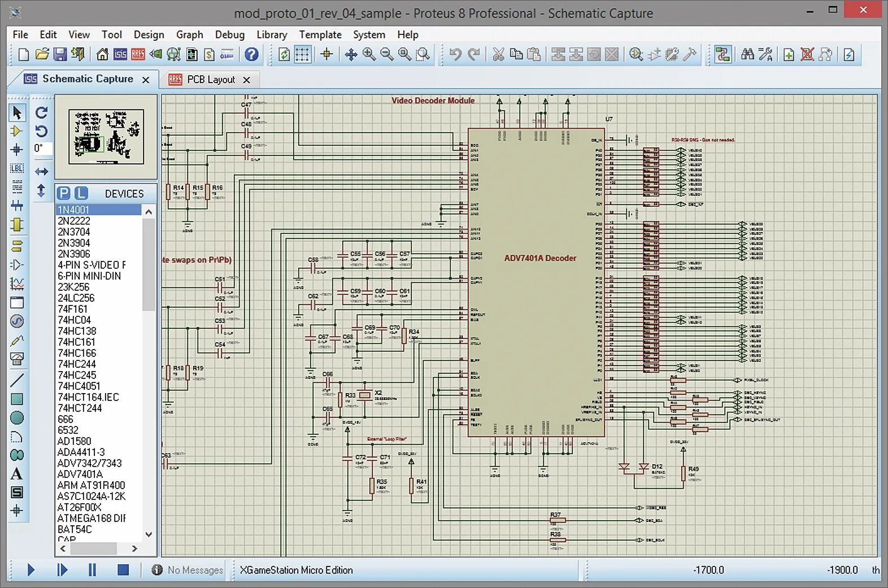Click the Redo arrow
Screen dimensions: 888x588
click(x=473, y=54)
